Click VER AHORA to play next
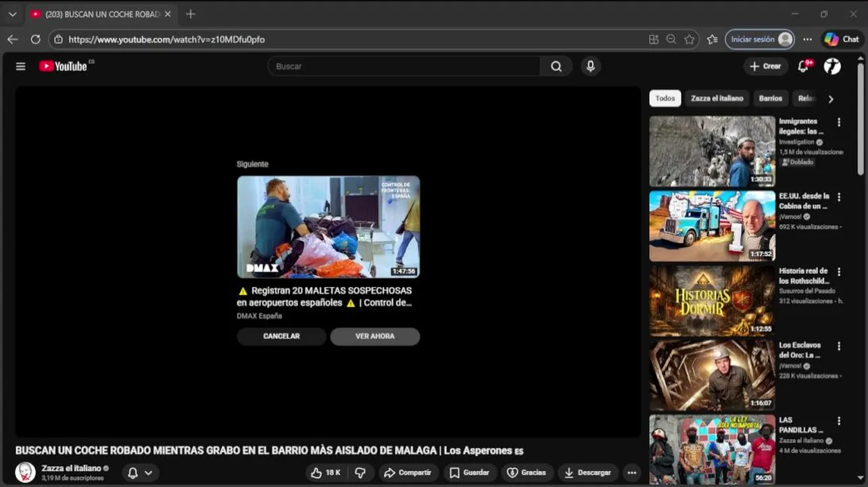 tap(375, 336)
